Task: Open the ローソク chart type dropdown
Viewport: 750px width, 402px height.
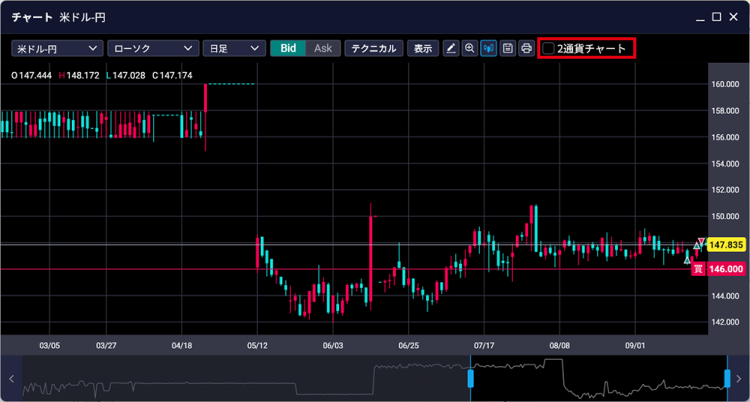Action: click(151, 48)
